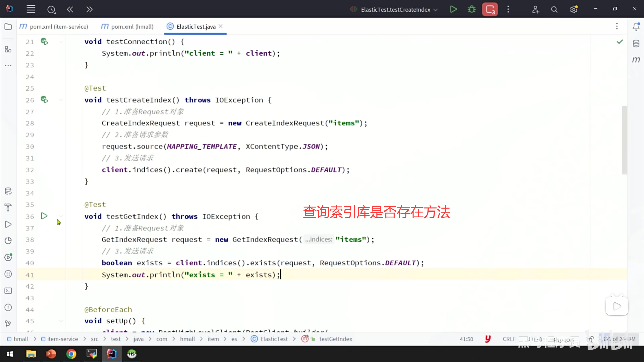Open the Database tool window
The width and height of the screenshot is (644, 362).
[636, 44]
